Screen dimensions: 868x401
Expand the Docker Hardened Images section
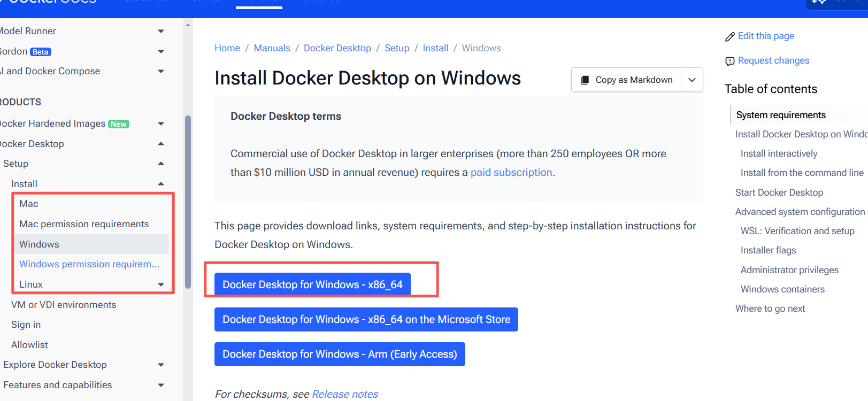coord(161,124)
